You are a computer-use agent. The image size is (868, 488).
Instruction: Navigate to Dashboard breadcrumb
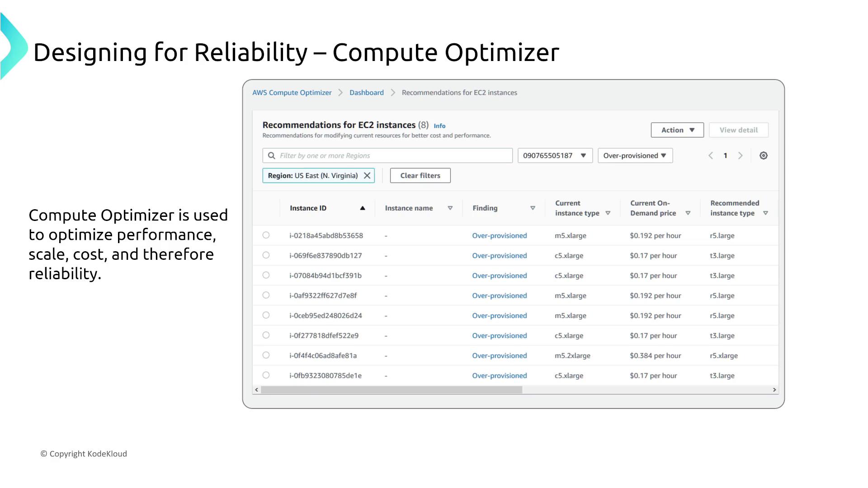(366, 93)
